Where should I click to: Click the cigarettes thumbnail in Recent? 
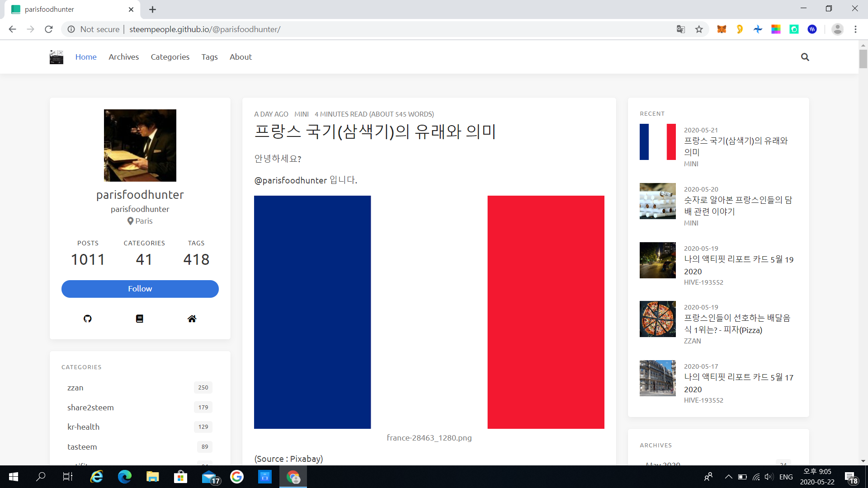pyautogui.click(x=657, y=201)
